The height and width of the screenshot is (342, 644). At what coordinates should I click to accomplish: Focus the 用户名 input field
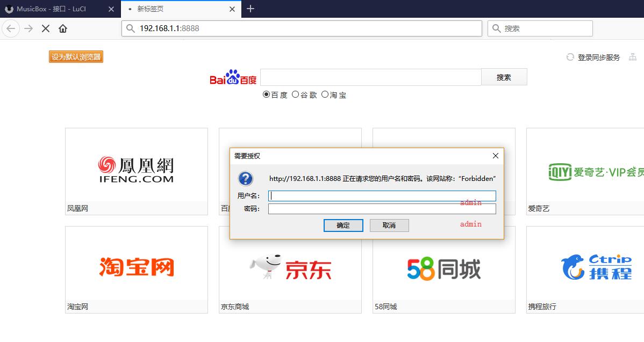click(x=382, y=195)
